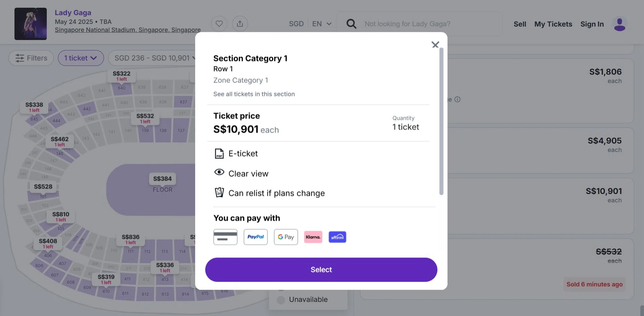Image resolution: width=644 pixels, height=316 pixels.
Task: Click the share event icon
Action: [x=240, y=24]
